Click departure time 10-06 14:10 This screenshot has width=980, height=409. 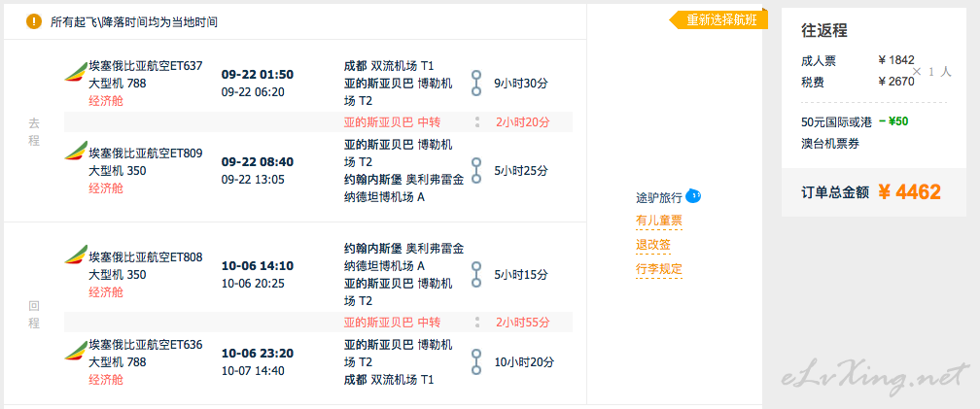258,266
